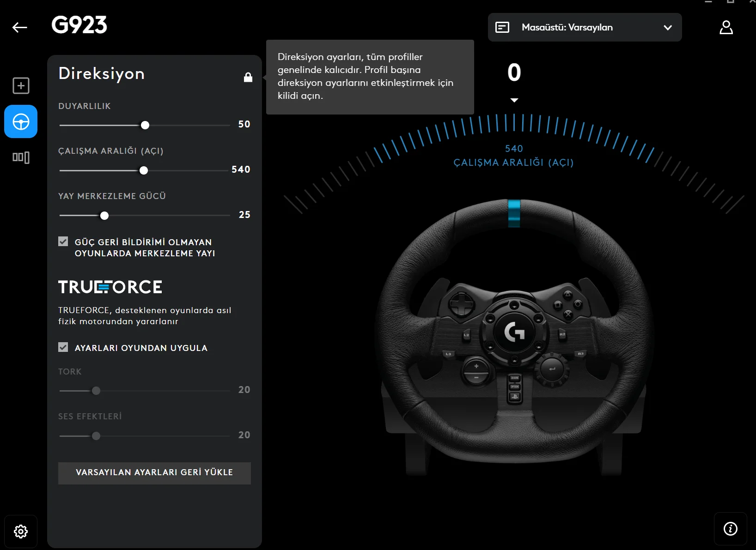Screen dimensions: 756x550
Task: Click the TORK slider handle
Action: (96, 391)
